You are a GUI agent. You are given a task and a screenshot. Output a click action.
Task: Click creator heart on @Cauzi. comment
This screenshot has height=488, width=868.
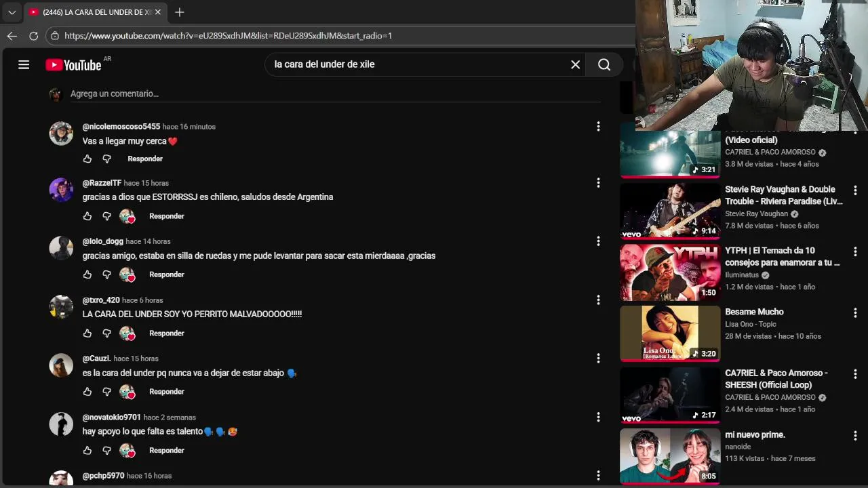[x=127, y=392]
